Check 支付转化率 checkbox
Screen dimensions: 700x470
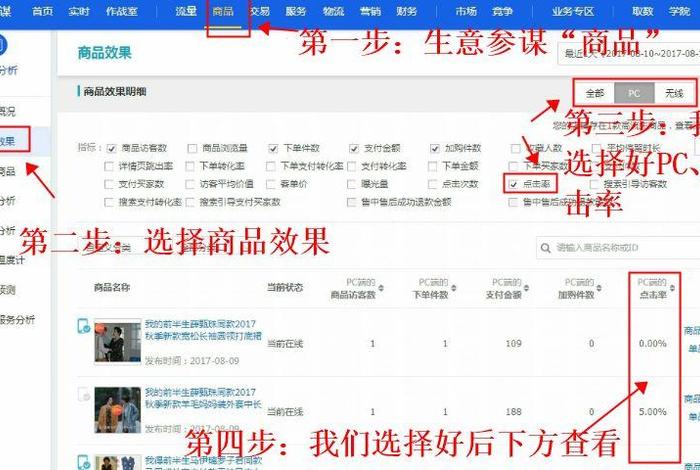pyautogui.click(x=351, y=166)
